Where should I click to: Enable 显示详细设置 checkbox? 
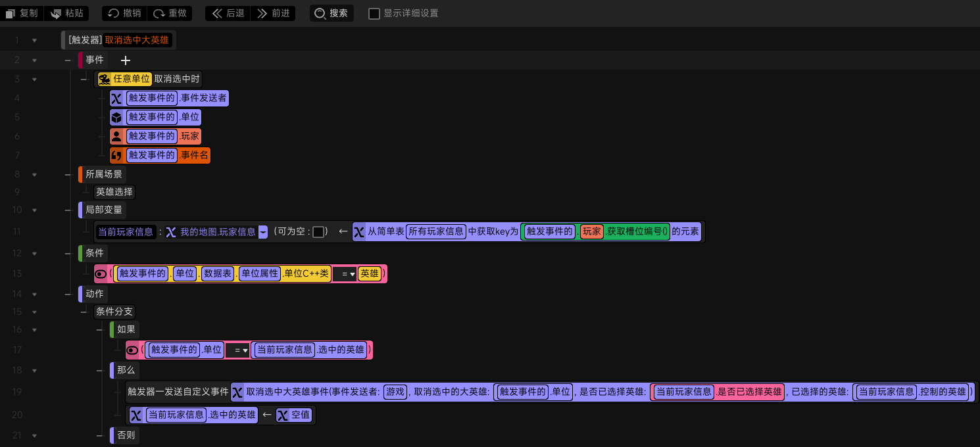(374, 13)
